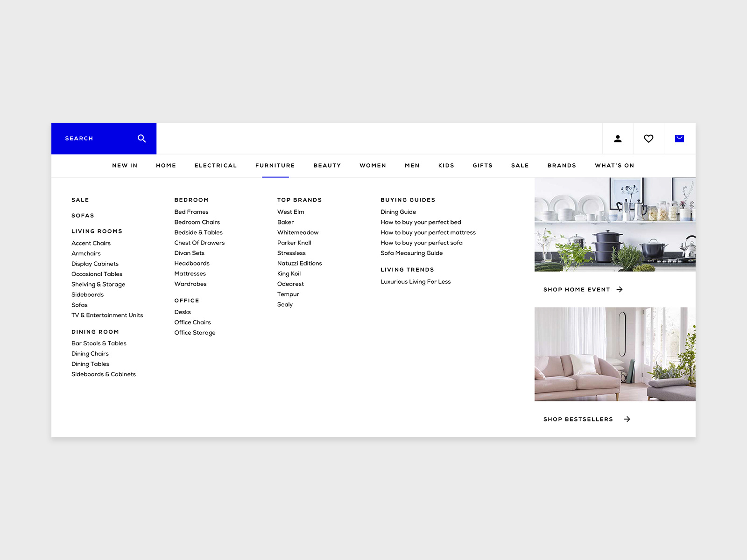Open the What's On page
Screen dimensions: 747x560
(x=614, y=165)
